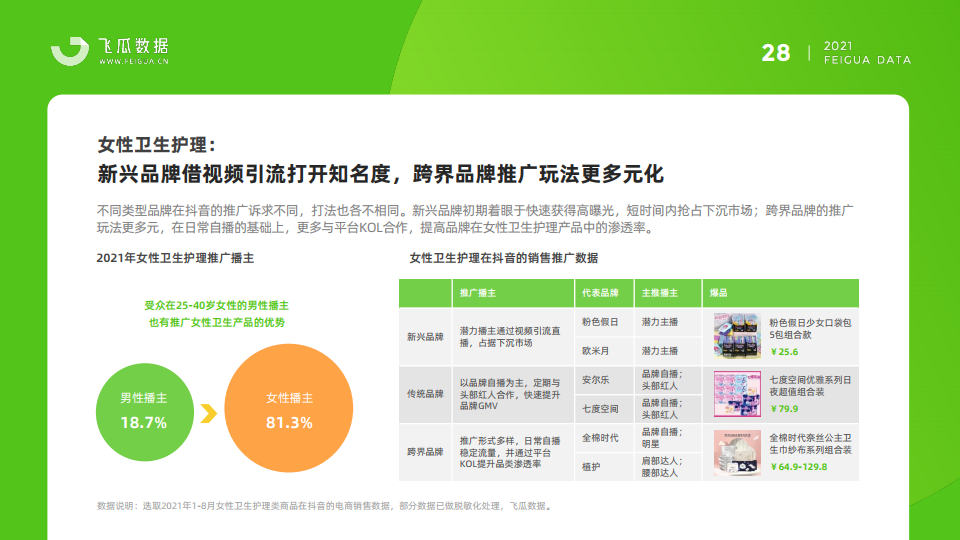
Task: Click the 新兴品牌 row label
Action: [424, 337]
